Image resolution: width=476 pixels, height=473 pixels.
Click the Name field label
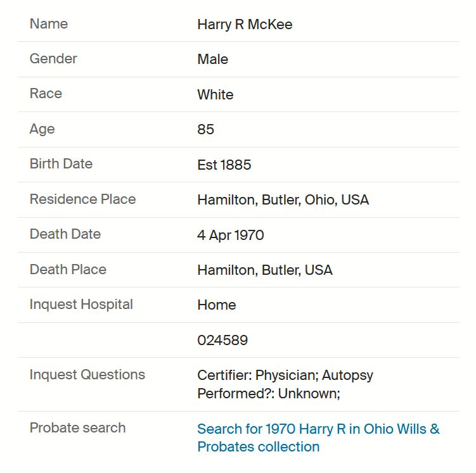(49, 23)
